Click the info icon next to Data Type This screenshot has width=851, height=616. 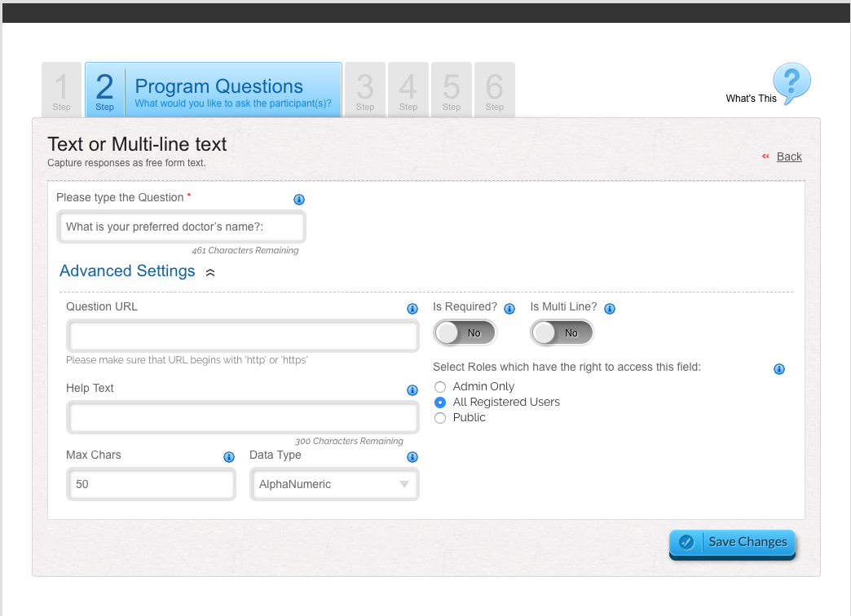coord(412,457)
